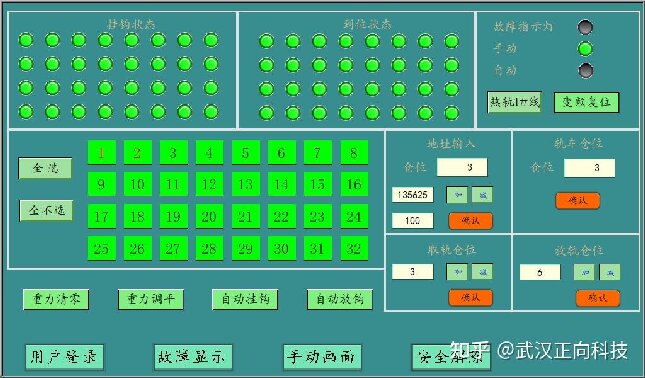Open the 故障显示 fault display page
645x378 pixels.
(x=193, y=357)
